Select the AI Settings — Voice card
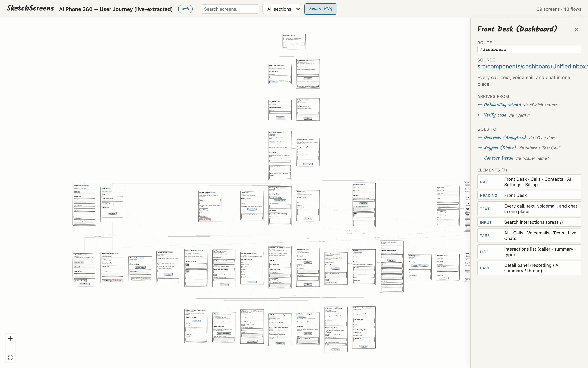The width and height of the screenshot is (588, 368). point(364,328)
